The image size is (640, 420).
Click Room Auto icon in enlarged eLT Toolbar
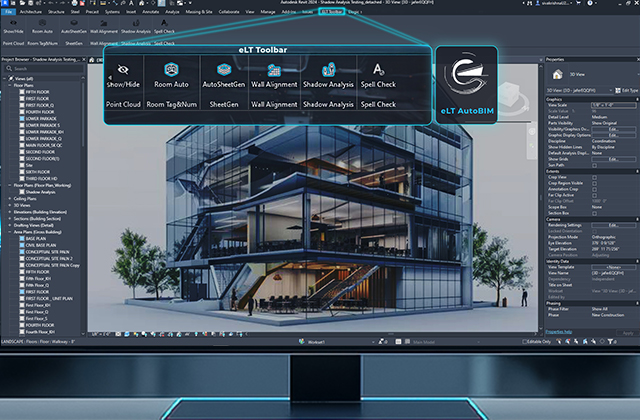click(x=170, y=69)
